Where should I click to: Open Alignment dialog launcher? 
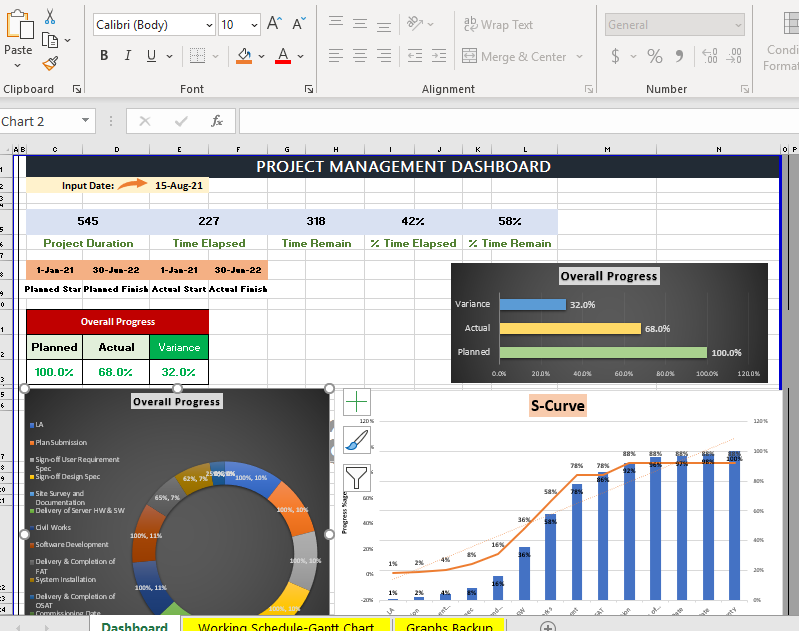coord(589,89)
